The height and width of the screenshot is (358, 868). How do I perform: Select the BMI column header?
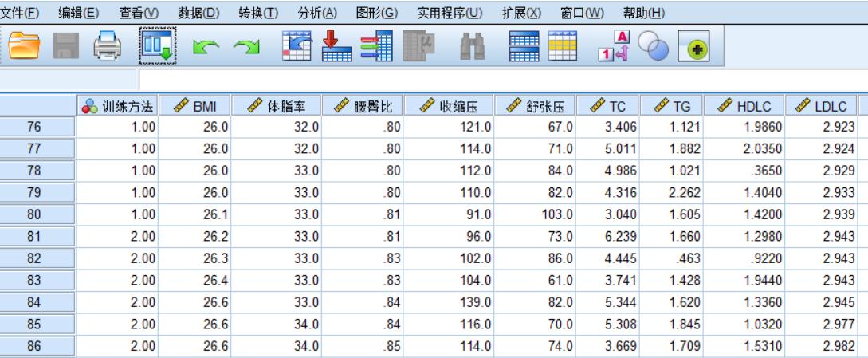pos(194,106)
